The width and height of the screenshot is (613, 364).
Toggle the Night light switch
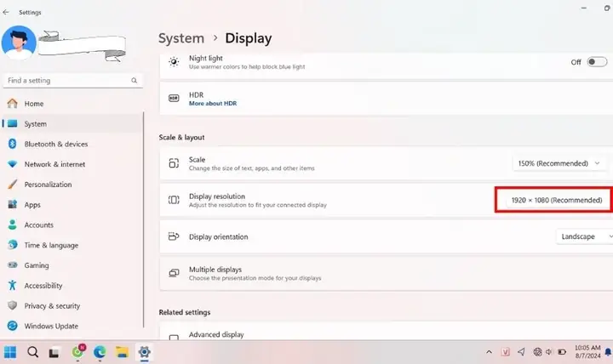[597, 62]
